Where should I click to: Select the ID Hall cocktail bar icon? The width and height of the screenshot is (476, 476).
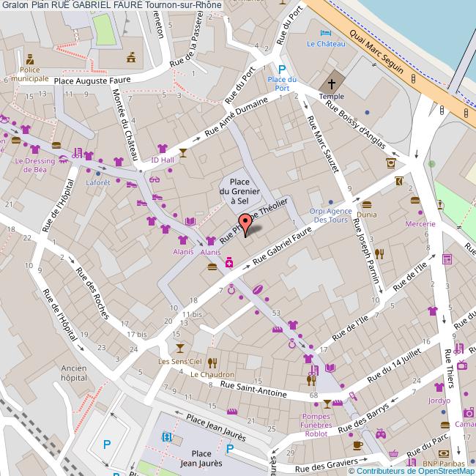coord(182,152)
